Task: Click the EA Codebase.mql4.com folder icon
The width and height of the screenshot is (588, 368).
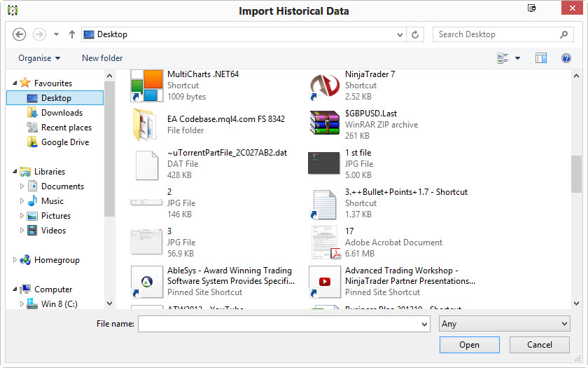Action: [x=146, y=125]
